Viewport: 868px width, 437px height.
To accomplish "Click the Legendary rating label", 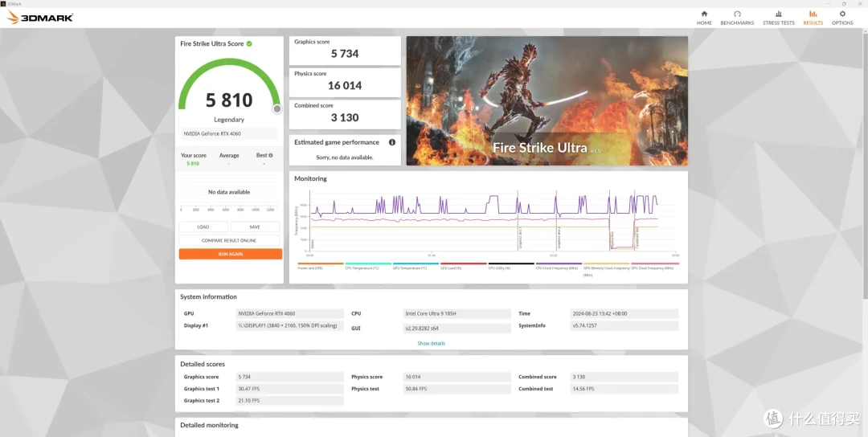I will pyautogui.click(x=229, y=120).
